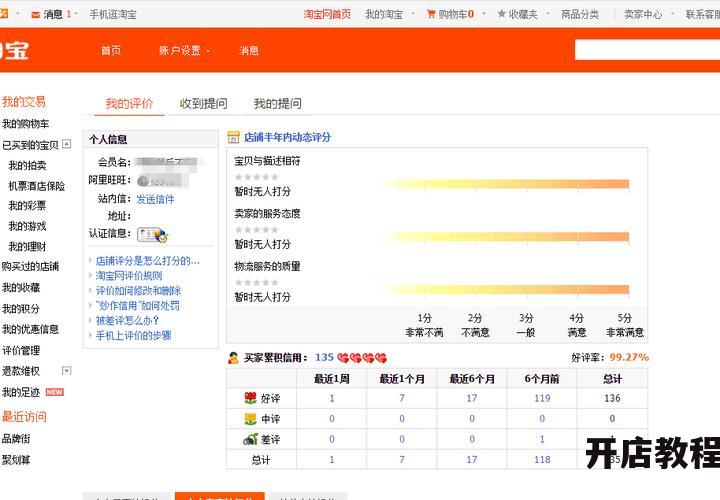The height and width of the screenshot is (500, 720).
Task: Switch to the 我的提问 tab
Action: pyautogui.click(x=278, y=103)
